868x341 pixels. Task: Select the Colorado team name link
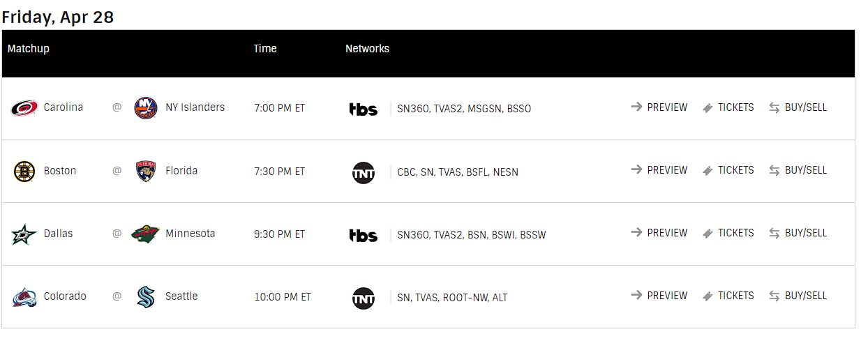(65, 296)
